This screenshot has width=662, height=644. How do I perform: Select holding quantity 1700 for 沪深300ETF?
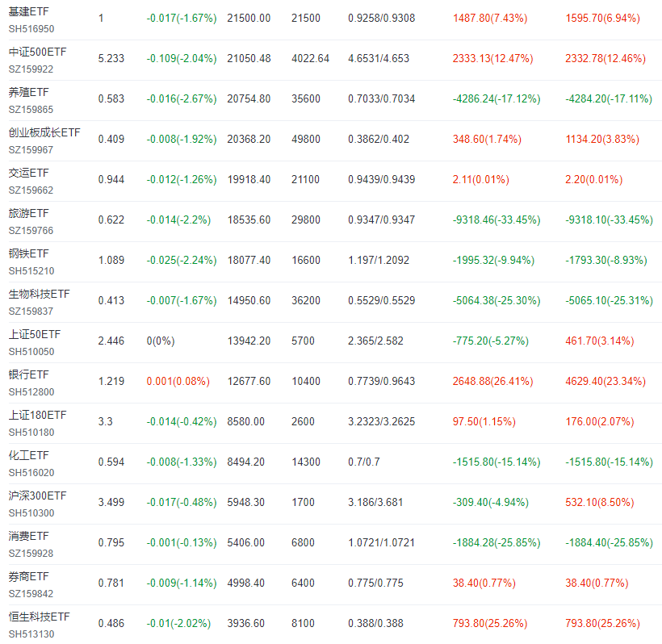point(303,502)
